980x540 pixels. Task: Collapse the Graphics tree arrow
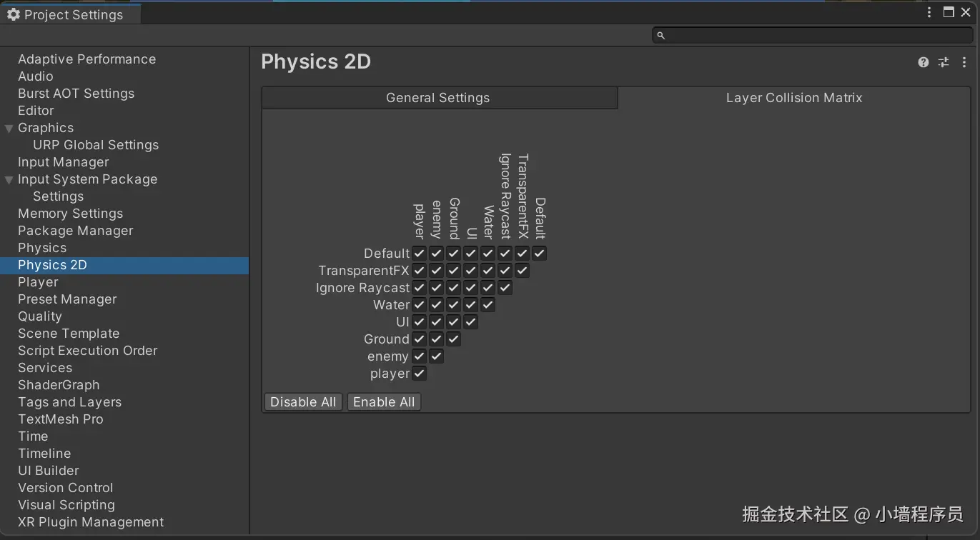point(9,129)
